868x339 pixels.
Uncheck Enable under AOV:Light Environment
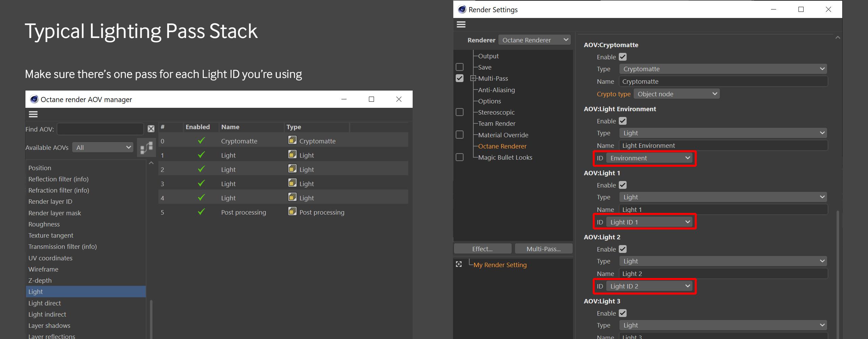pos(623,121)
